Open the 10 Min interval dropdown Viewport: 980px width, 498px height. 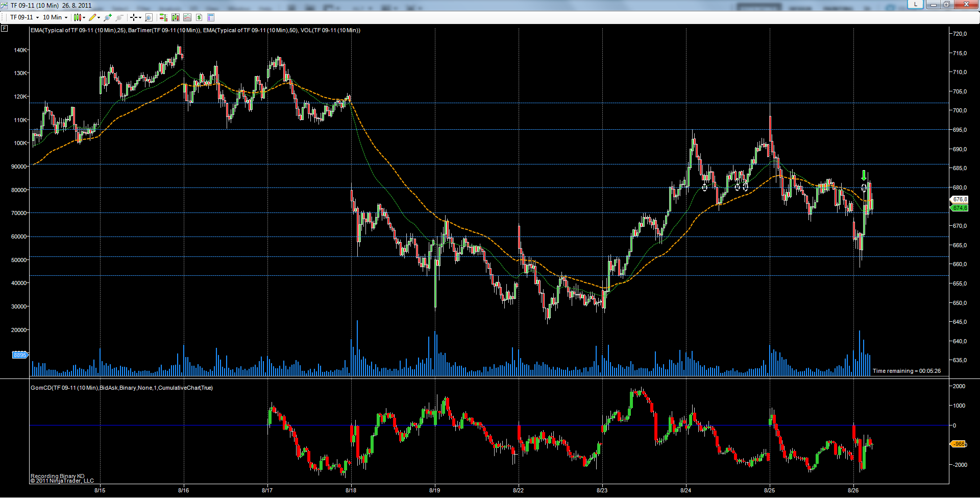pos(55,17)
